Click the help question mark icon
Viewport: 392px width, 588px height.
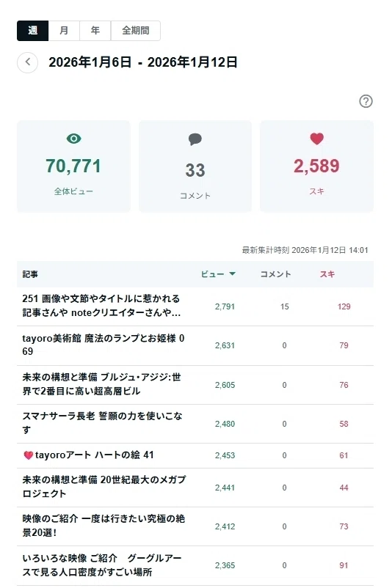click(x=366, y=101)
